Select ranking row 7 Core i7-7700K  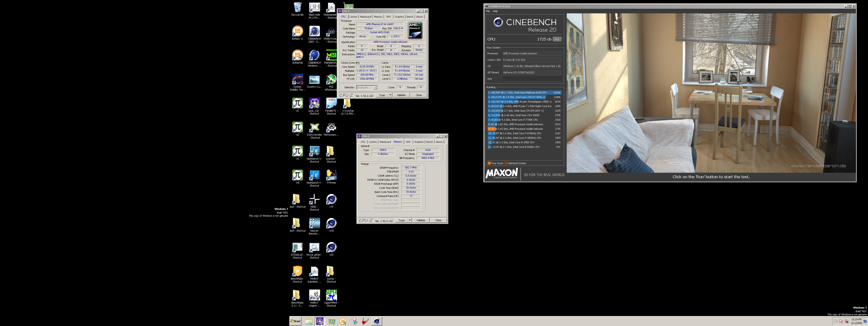pos(524,120)
